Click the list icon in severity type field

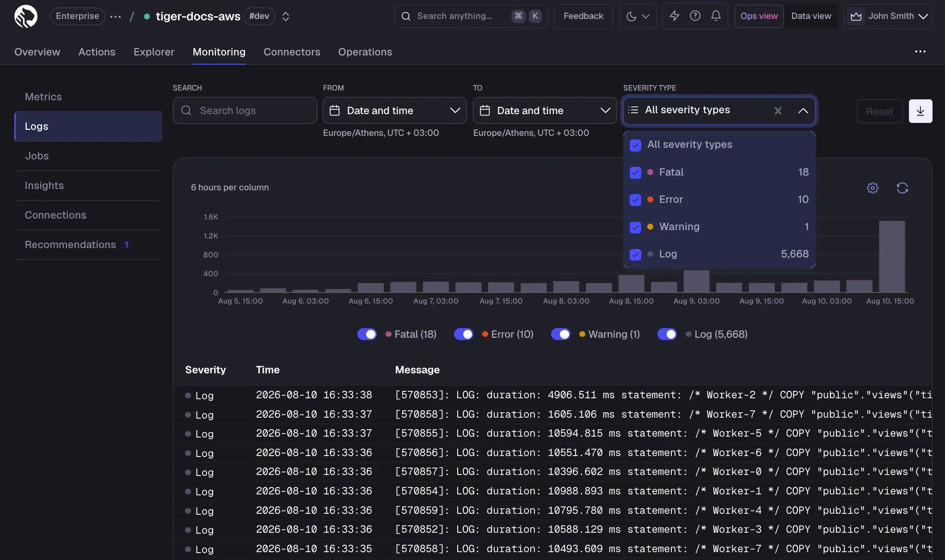click(x=633, y=110)
